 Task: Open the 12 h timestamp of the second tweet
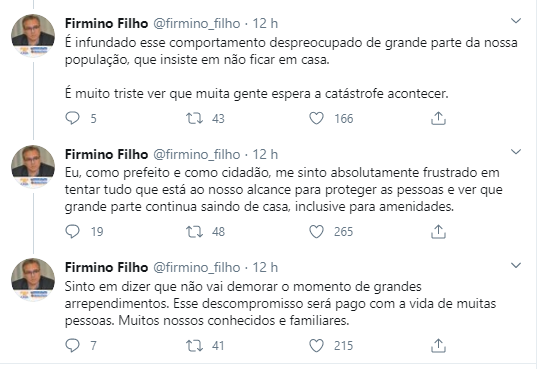point(265,154)
